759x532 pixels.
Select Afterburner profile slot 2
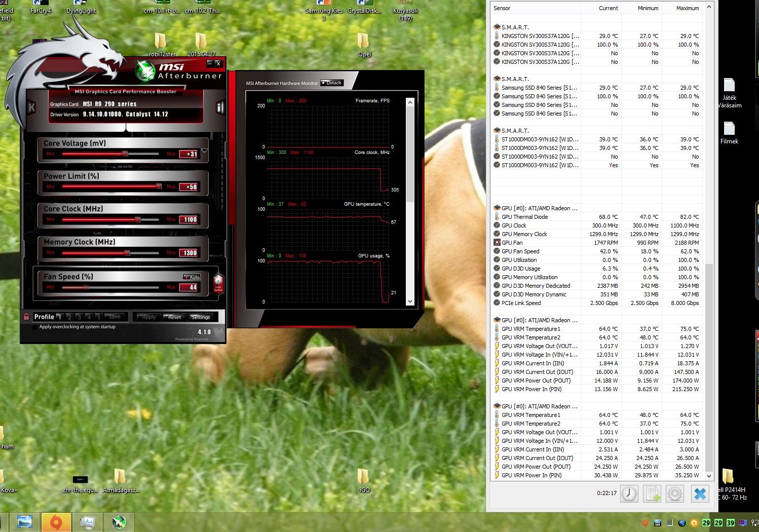click(x=69, y=317)
